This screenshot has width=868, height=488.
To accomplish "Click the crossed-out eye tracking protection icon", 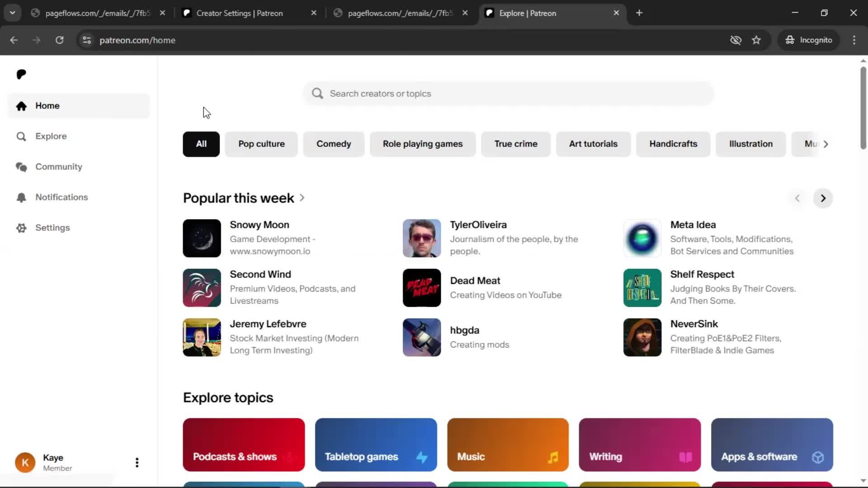I will [736, 40].
